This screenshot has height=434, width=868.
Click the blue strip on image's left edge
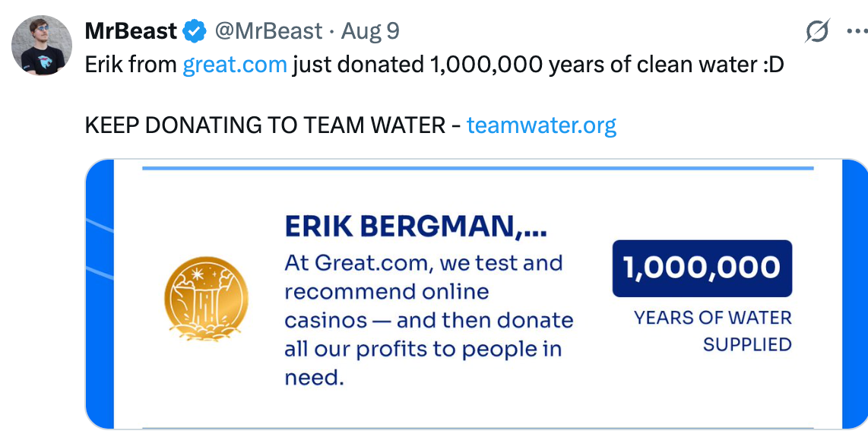pos(100,295)
